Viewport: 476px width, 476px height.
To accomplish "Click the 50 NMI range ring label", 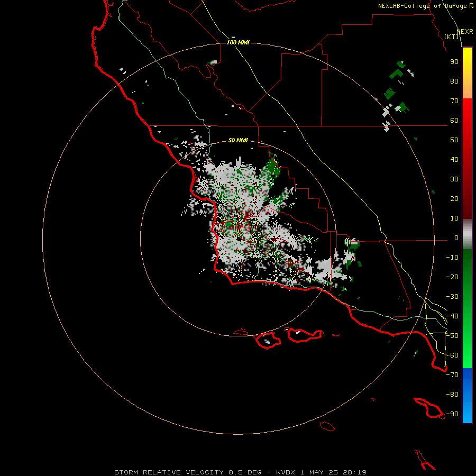I will tap(238, 140).
